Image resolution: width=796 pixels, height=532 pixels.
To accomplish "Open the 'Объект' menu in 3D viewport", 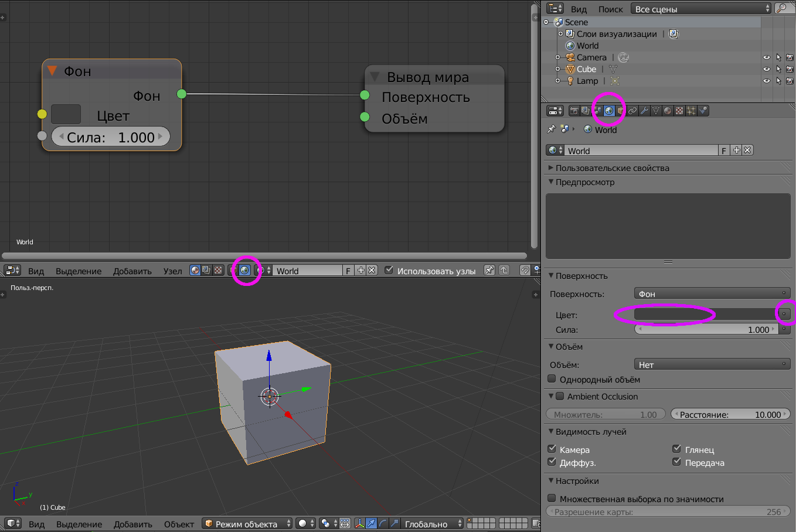I will point(179,524).
